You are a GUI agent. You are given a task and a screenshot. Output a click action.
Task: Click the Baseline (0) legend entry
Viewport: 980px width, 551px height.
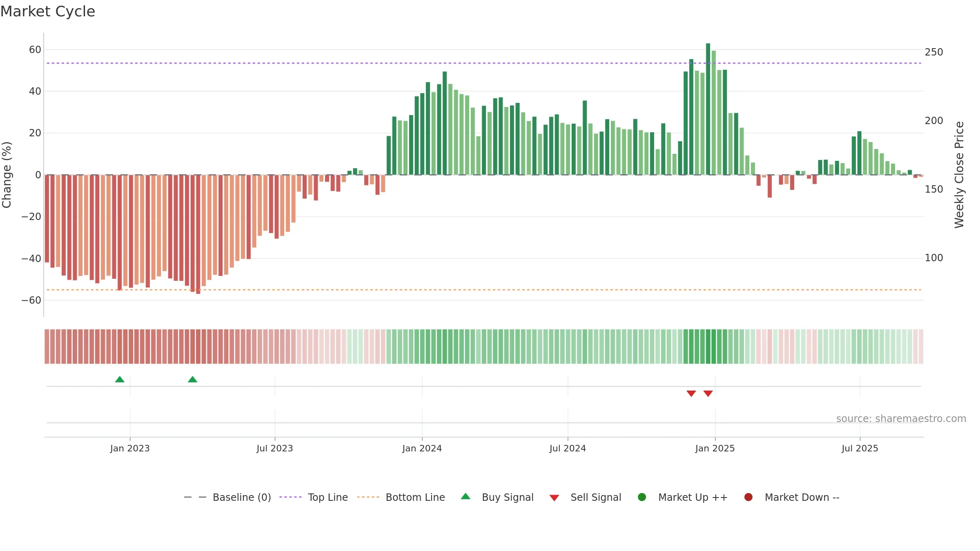(227, 497)
